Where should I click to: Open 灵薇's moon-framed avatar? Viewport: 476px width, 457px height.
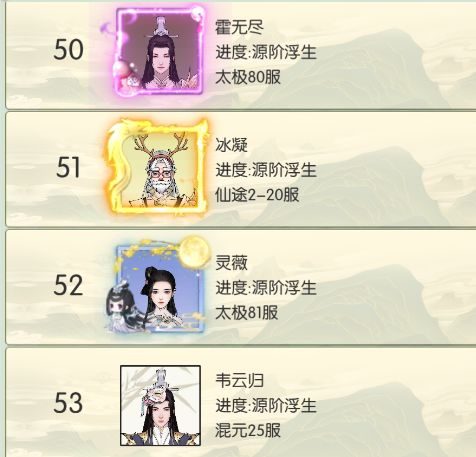(x=160, y=287)
